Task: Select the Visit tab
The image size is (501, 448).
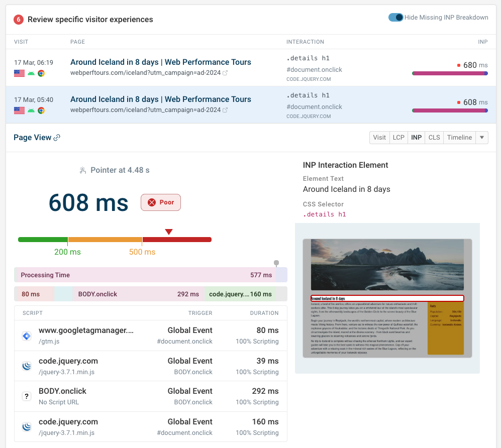Action: [379, 138]
